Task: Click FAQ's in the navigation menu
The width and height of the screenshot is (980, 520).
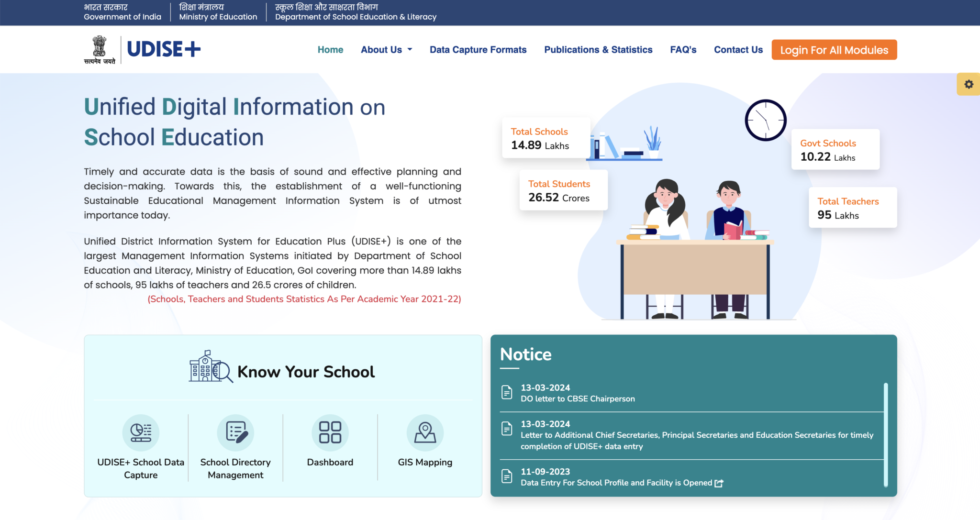Action: click(683, 49)
